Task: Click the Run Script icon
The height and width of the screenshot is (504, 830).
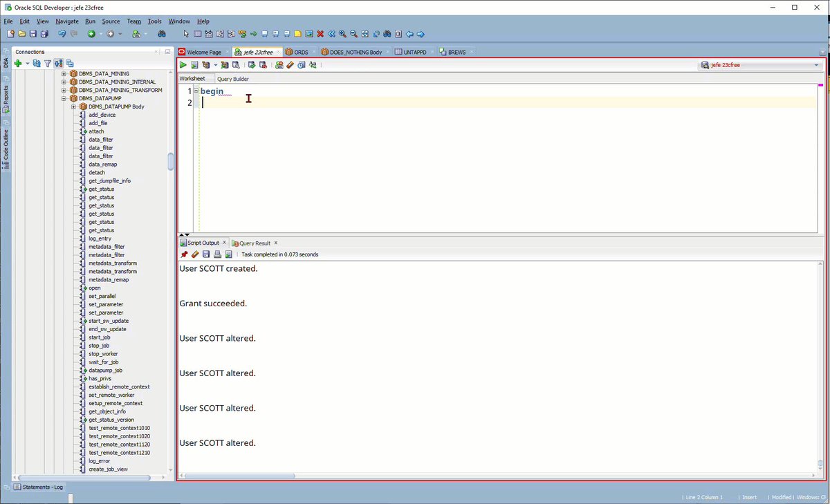Action: click(x=194, y=65)
